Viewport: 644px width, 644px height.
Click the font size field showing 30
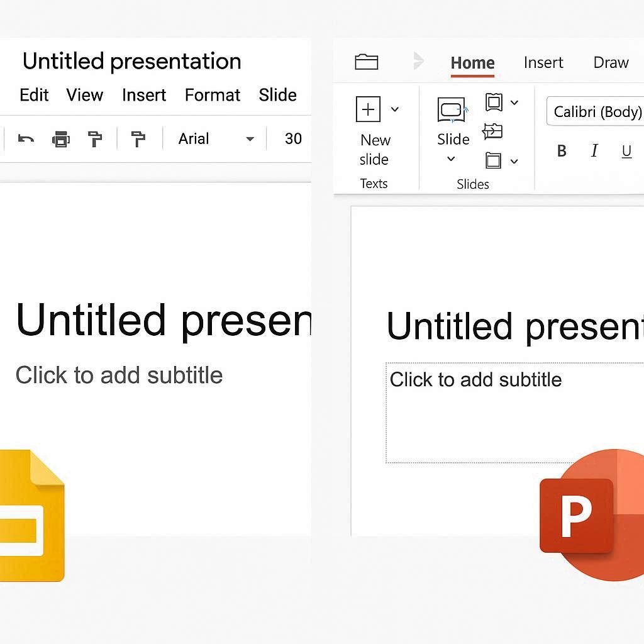tap(293, 139)
